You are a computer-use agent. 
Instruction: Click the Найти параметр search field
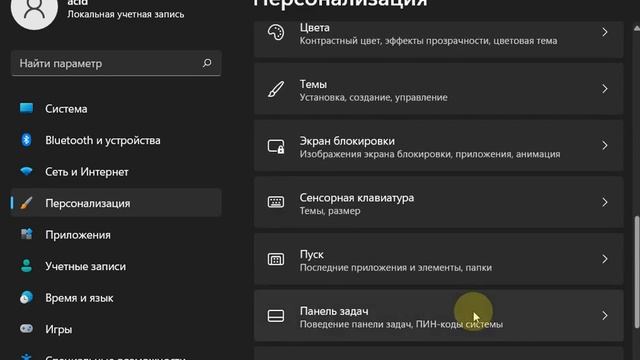(x=116, y=63)
